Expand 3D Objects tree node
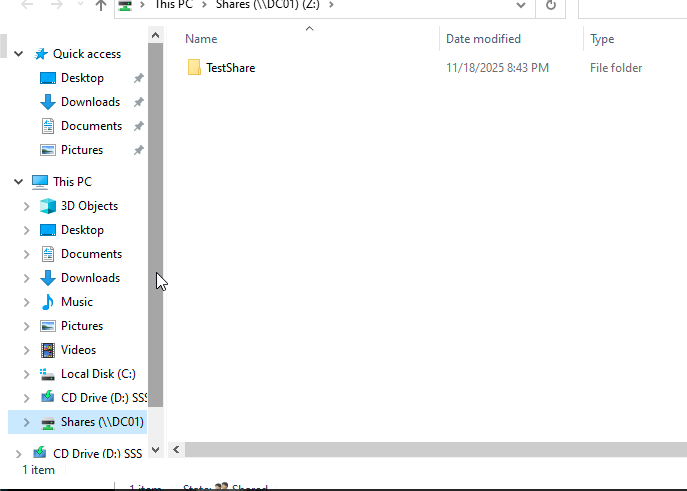Image resolution: width=687 pixels, height=491 pixels. click(26, 206)
